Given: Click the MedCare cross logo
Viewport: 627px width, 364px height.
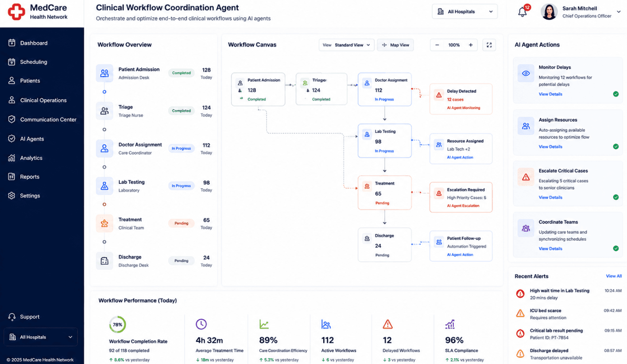Looking at the screenshot, I should [x=17, y=12].
